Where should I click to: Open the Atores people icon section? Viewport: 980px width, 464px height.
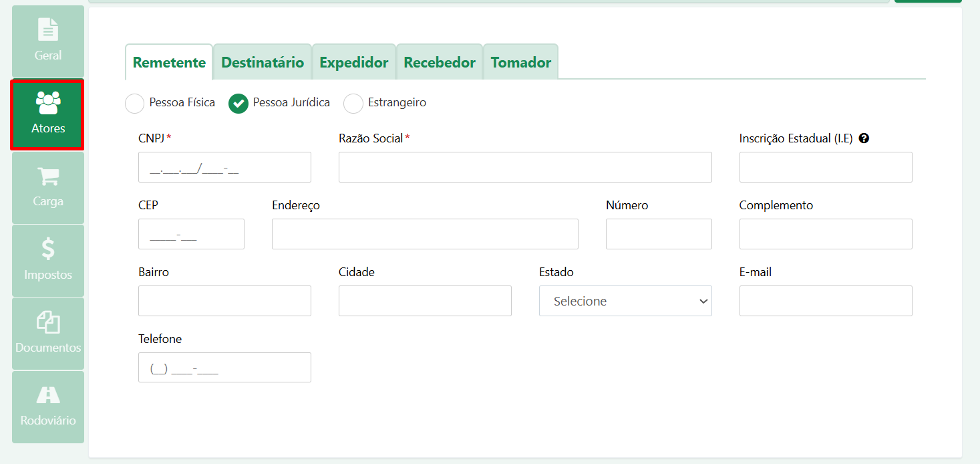coord(48,114)
